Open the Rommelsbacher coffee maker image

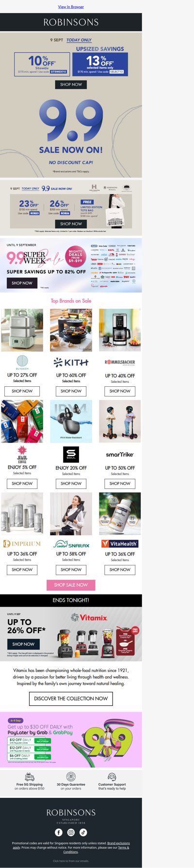tap(120, 330)
